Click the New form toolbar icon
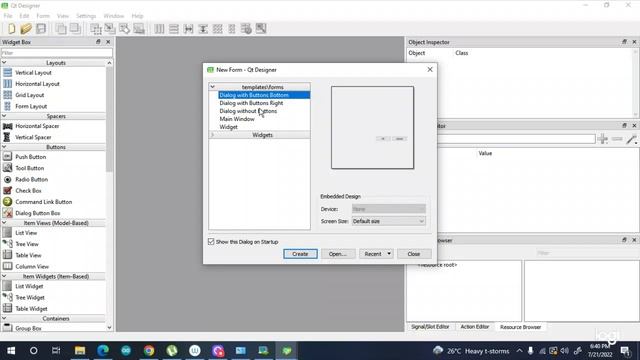Viewport: 640px width, 360px height. pos(11,29)
